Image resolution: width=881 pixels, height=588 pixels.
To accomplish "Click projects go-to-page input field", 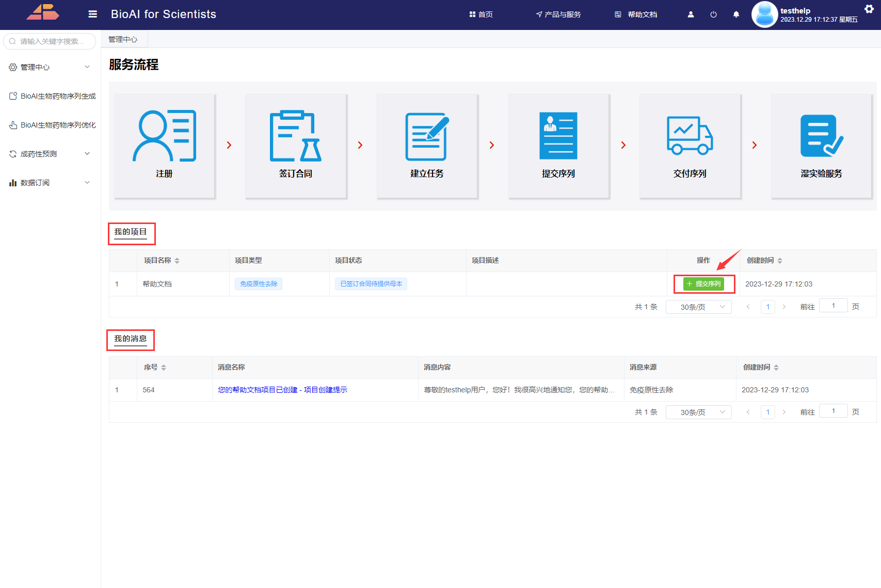I will click(x=833, y=306).
